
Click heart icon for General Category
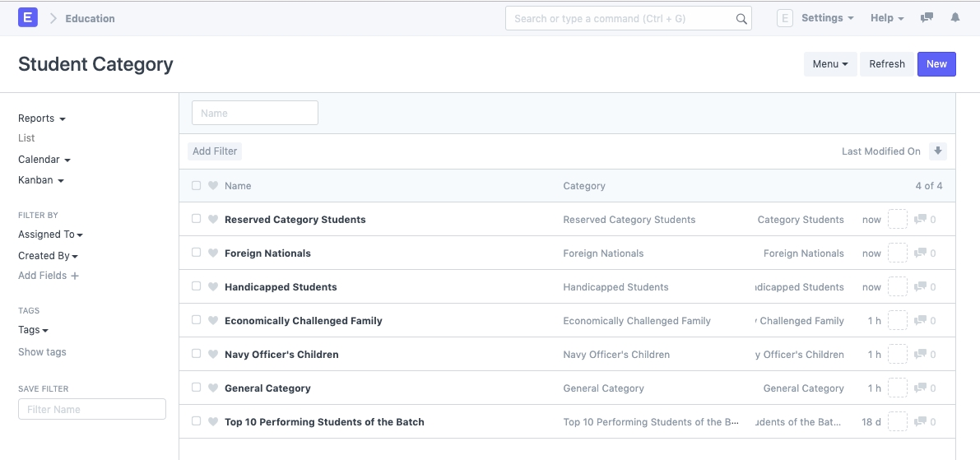click(x=213, y=388)
